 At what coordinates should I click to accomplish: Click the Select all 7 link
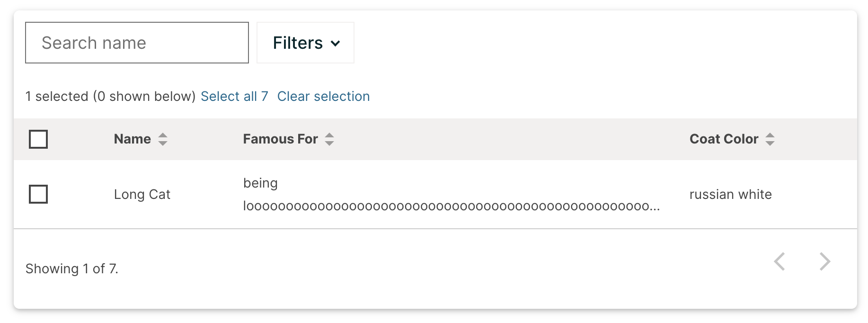coord(234,96)
